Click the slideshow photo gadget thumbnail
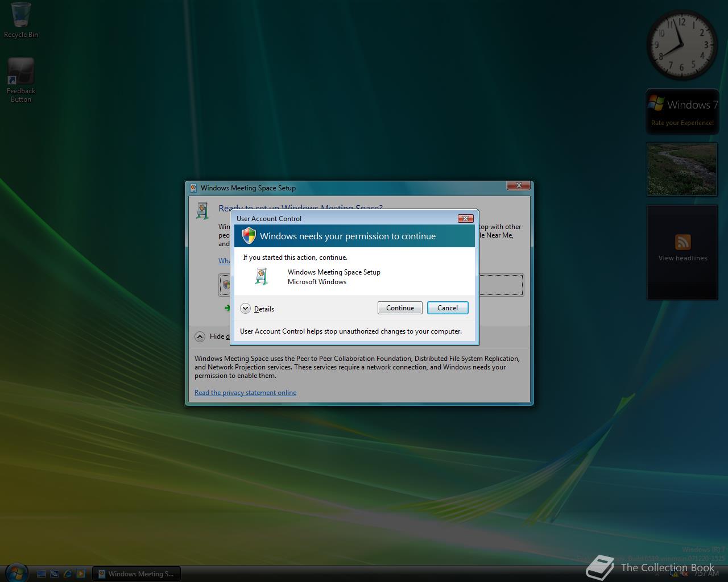The image size is (728, 582). pyautogui.click(x=682, y=169)
